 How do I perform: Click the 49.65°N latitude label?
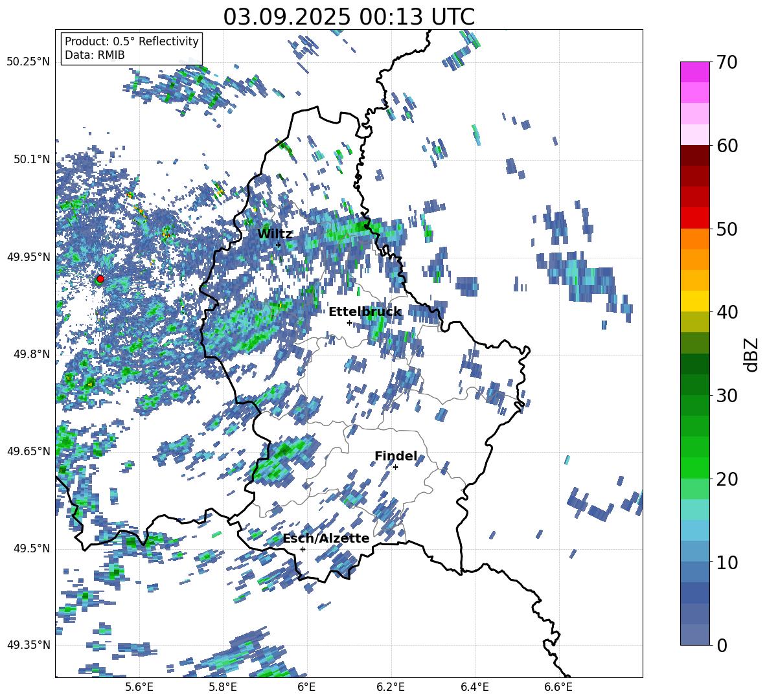point(29,451)
